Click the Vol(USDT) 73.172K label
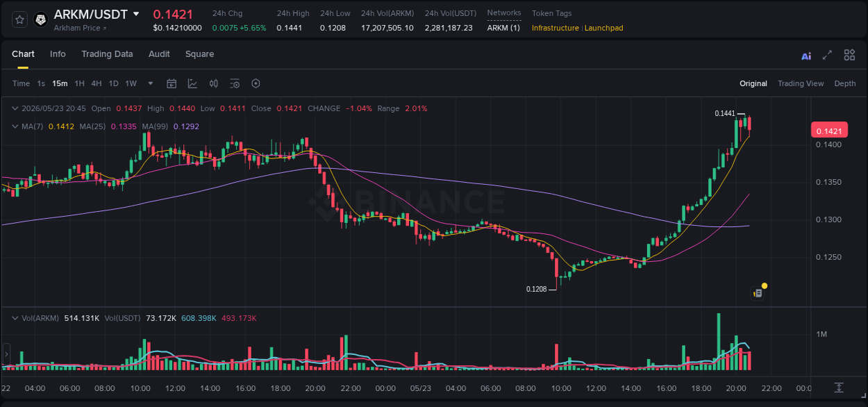The height and width of the screenshot is (407, 868). point(141,318)
